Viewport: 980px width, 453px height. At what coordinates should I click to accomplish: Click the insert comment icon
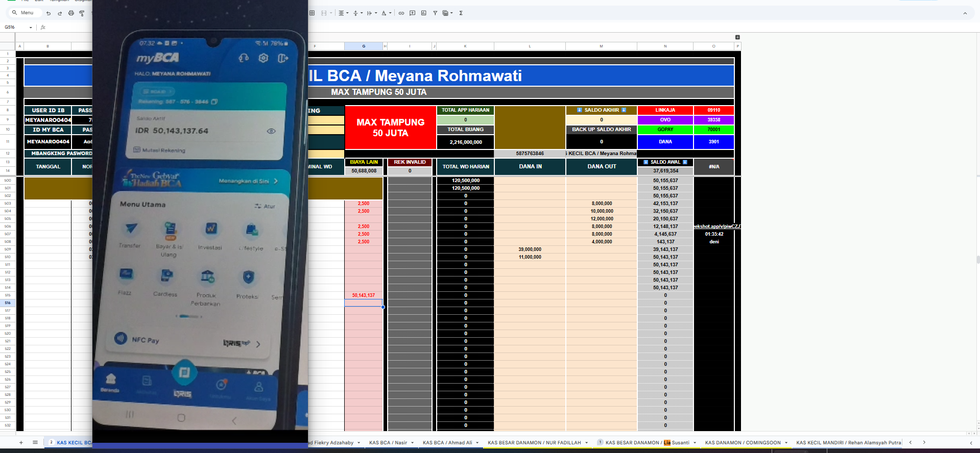click(413, 13)
